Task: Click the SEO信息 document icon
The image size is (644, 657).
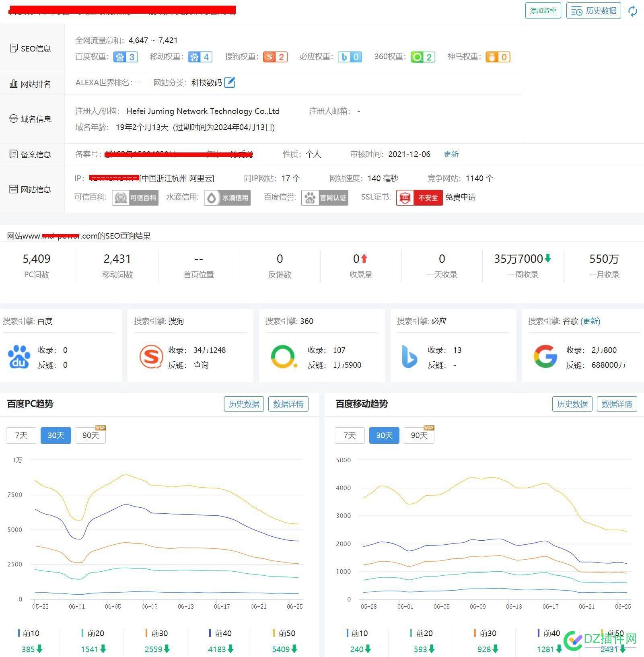Action: click(14, 48)
